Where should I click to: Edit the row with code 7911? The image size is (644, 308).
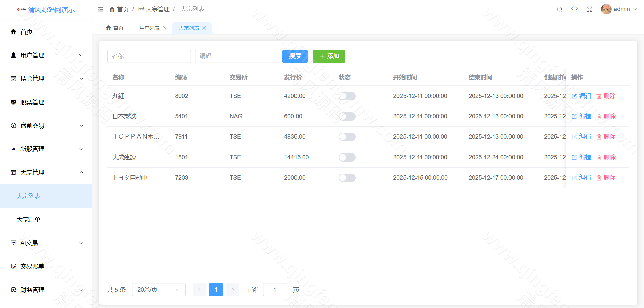coord(581,137)
